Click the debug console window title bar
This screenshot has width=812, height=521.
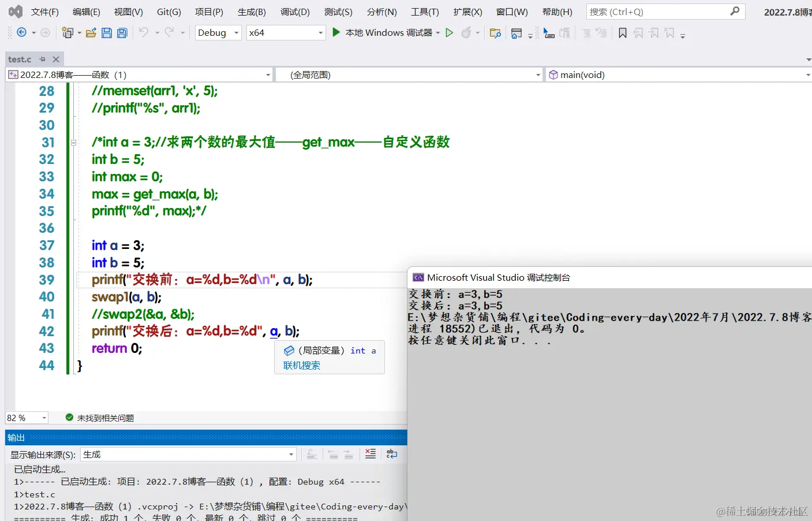[x=609, y=277]
